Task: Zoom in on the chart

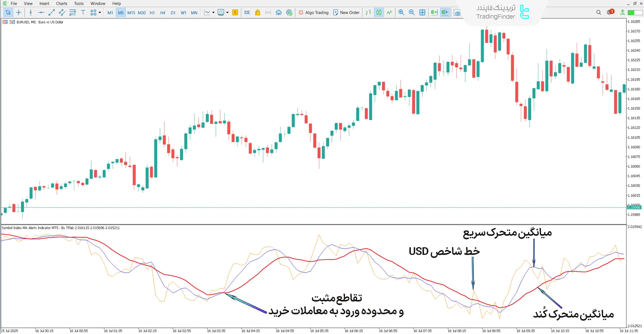Action: pos(401,12)
